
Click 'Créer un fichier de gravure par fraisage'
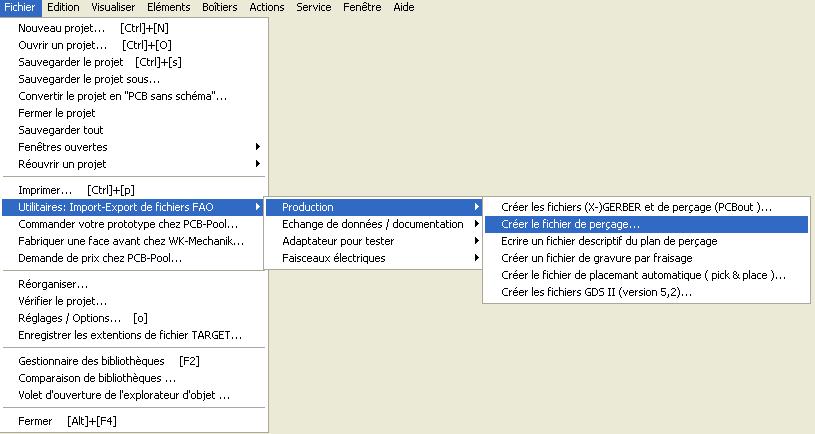click(x=602, y=258)
